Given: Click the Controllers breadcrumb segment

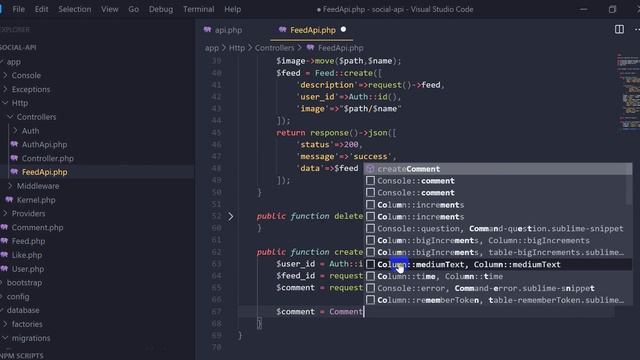Looking at the screenshot, I should pos(274,48).
